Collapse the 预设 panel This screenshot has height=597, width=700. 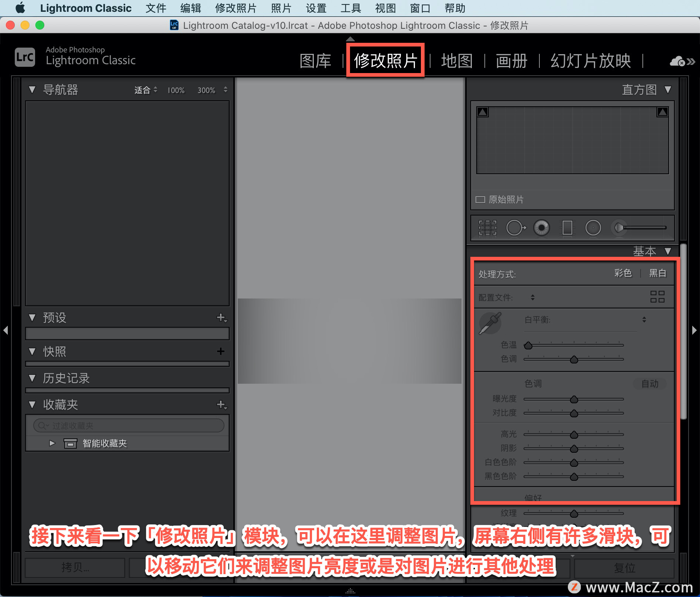coord(32,318)
